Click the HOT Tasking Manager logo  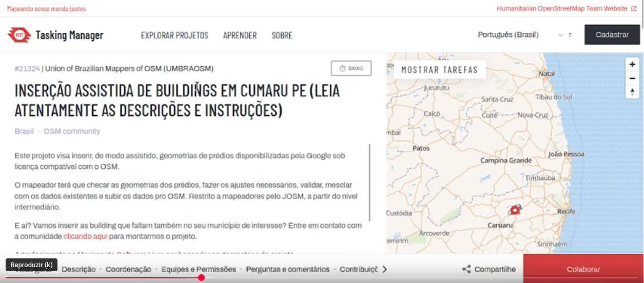click(x=55, y=35)
